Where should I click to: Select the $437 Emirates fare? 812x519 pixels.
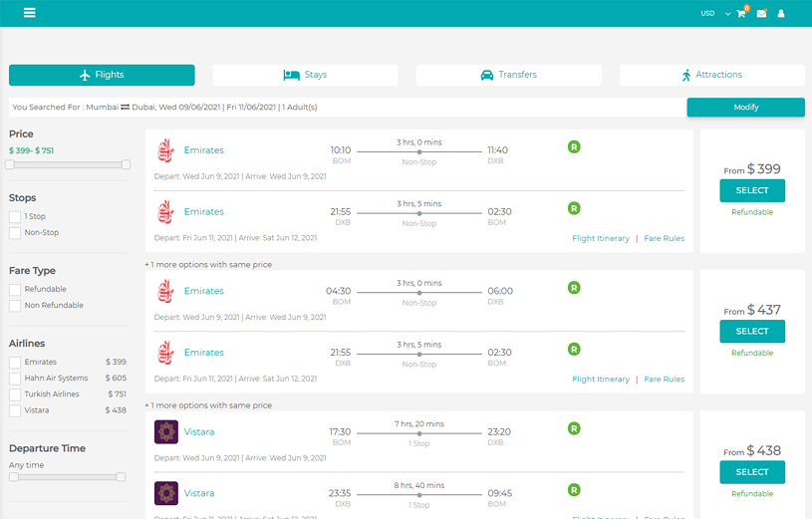tap(752, 332)
